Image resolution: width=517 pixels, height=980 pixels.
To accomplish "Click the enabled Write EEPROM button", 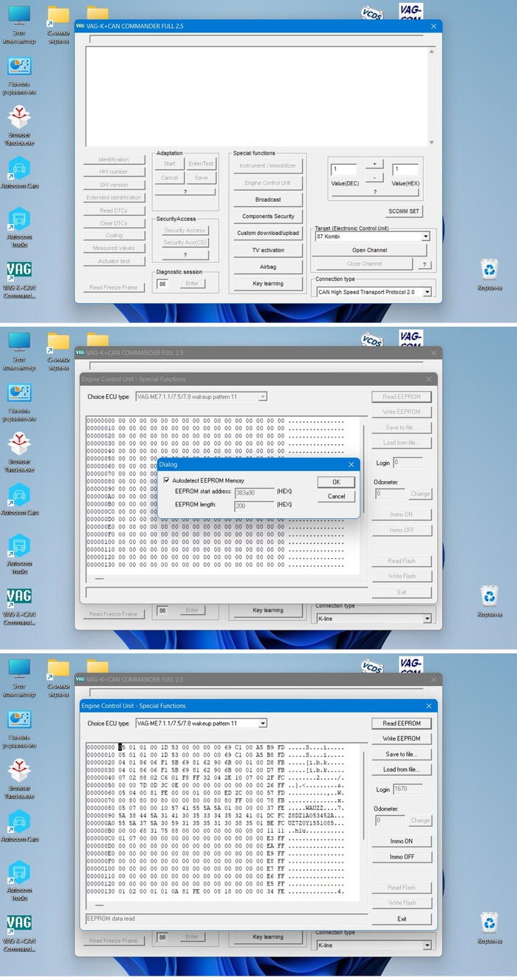I will click(x=402, y=738).
